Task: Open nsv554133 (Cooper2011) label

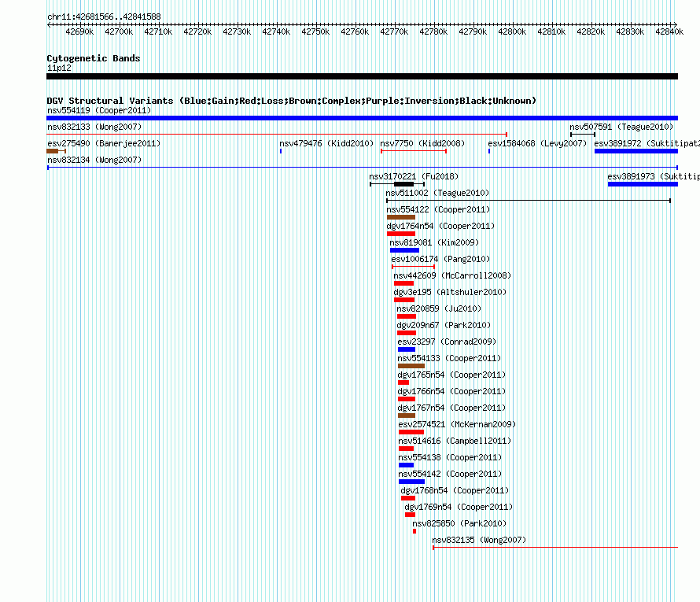Action: [x=449, y=358]
